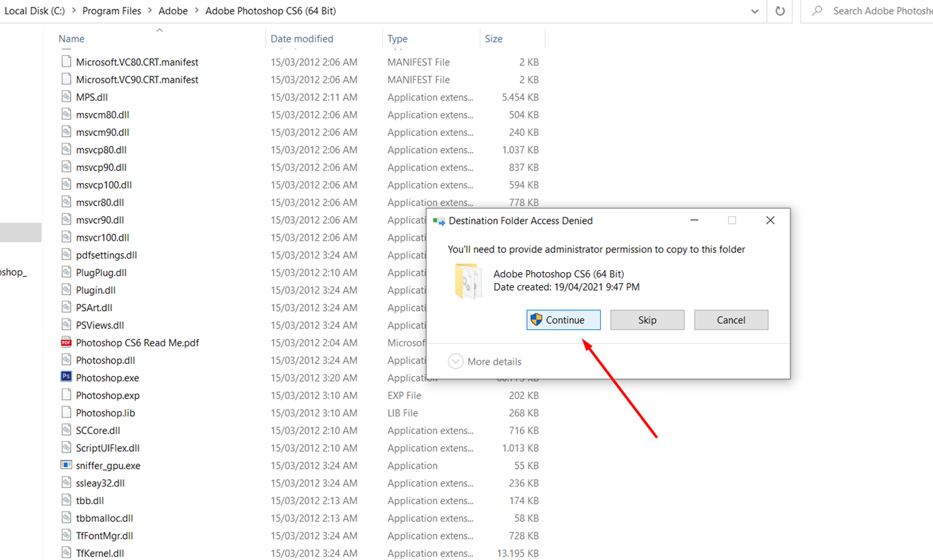
Task: Click Cancel in the Access Denied dialog
Action: tap(731, 320)
